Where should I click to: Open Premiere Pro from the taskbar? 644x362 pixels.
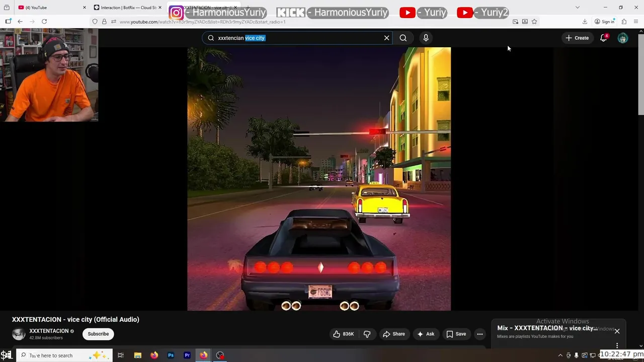(x=187, y=355)
